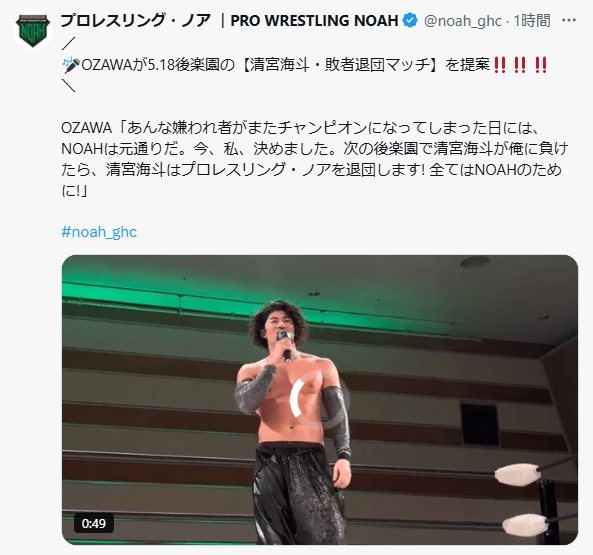This screenshot has height=555, width=593.
Task: Click the backslash decoration below the headline
Action: 68,86
